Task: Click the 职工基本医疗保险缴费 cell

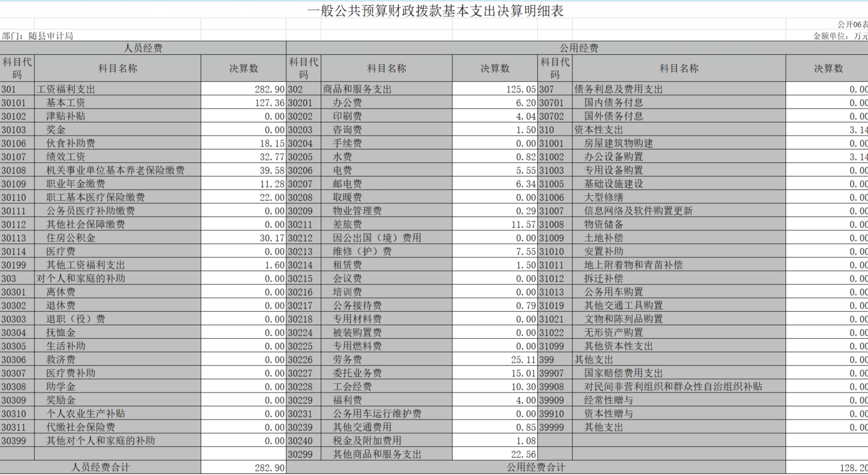Action: coord(117,198)
